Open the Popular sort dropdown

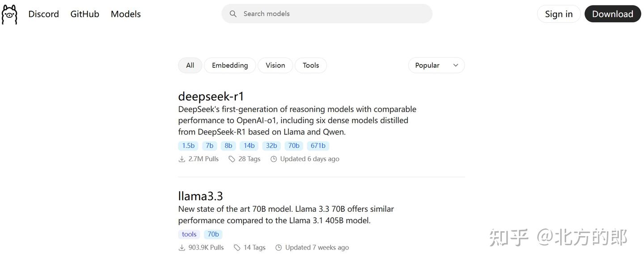point(436,65)
